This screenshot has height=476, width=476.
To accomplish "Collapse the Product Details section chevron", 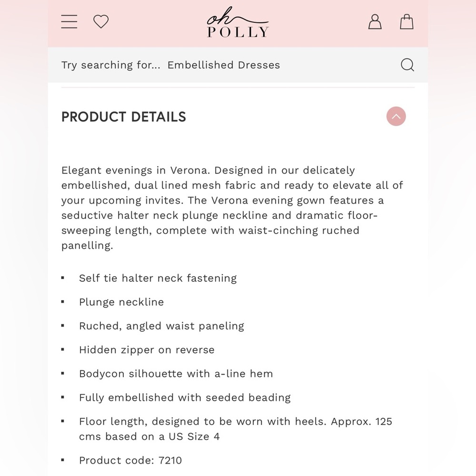I will pos(396,116).
